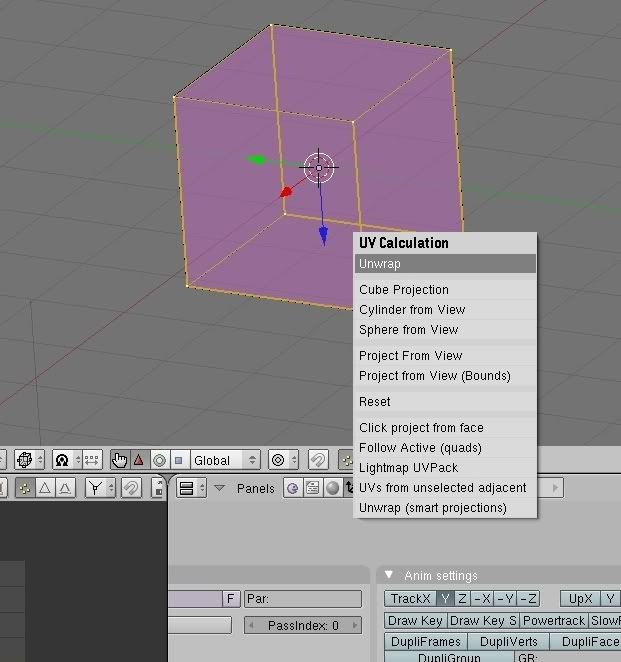Select UV vertex select mode icon
This screenshot has width=621, height=662.
[x=25, y=488]
